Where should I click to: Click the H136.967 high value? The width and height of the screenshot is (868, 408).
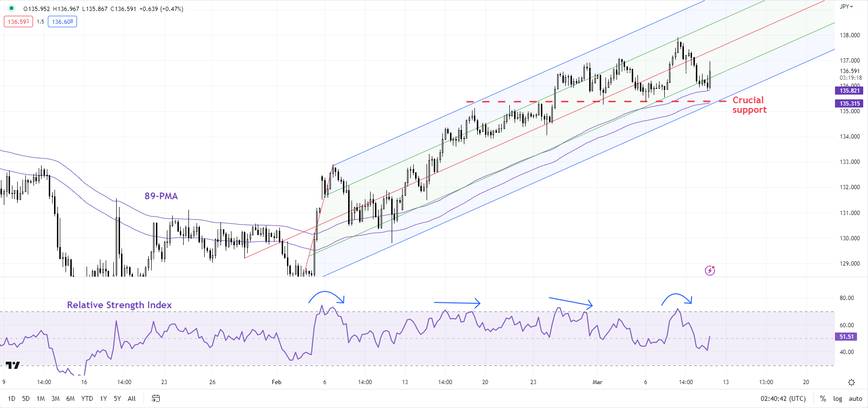pos(66,9)
